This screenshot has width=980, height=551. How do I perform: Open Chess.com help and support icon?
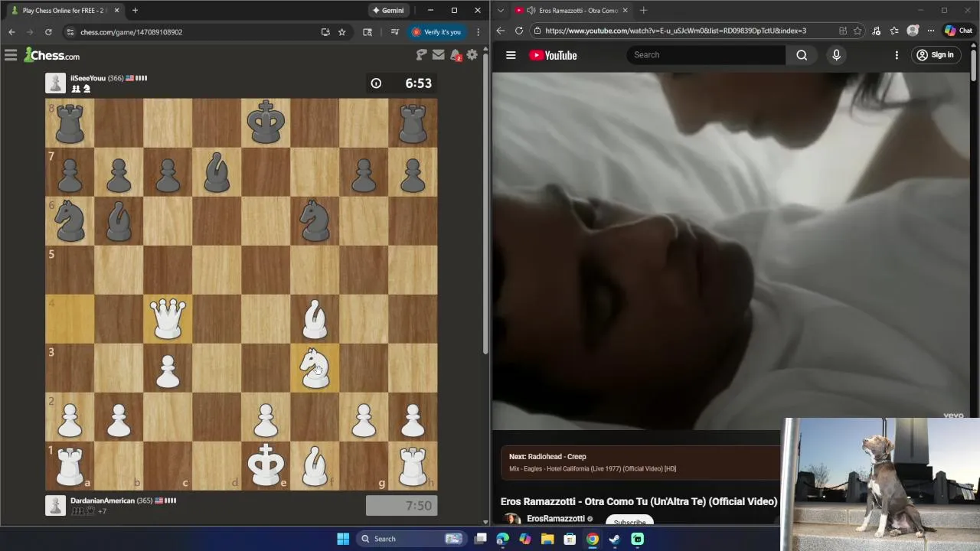pos(421,55)
